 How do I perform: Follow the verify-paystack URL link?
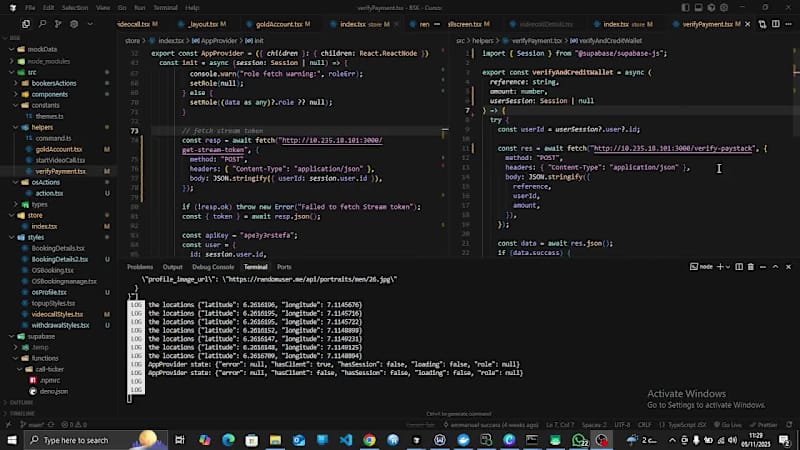tap(673, 148)
